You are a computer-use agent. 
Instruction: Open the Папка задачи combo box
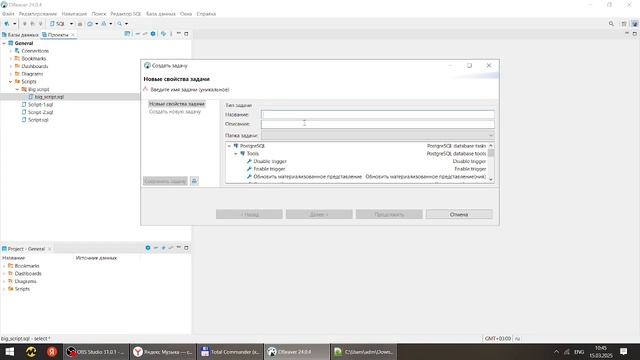pyautogui.click(x=378, y=135)
